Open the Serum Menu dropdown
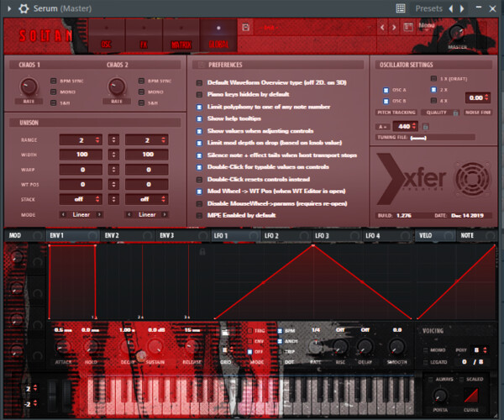This screenshot has height=420, width=504. 427,26
